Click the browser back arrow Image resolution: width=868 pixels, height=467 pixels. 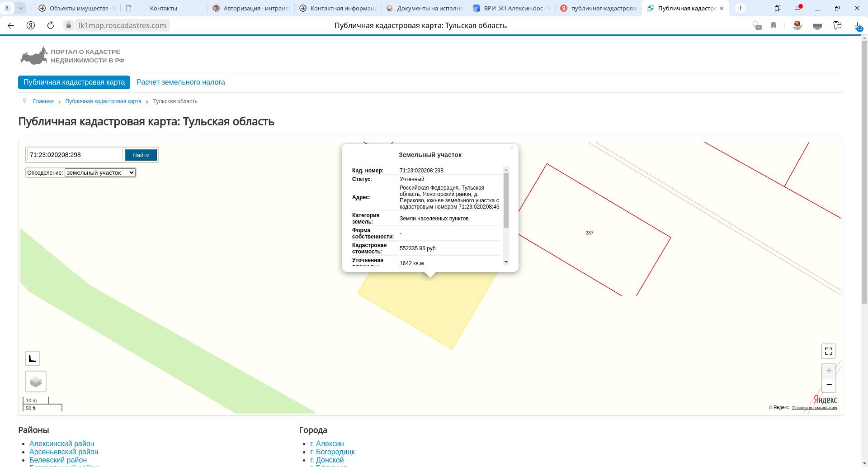pos(11,25)
